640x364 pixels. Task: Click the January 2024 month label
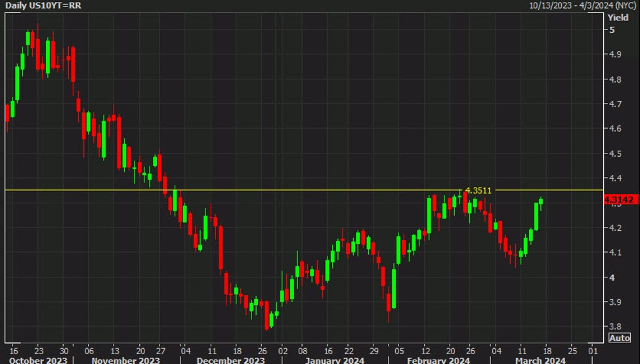pyautogui.click(x=335, y=360)
